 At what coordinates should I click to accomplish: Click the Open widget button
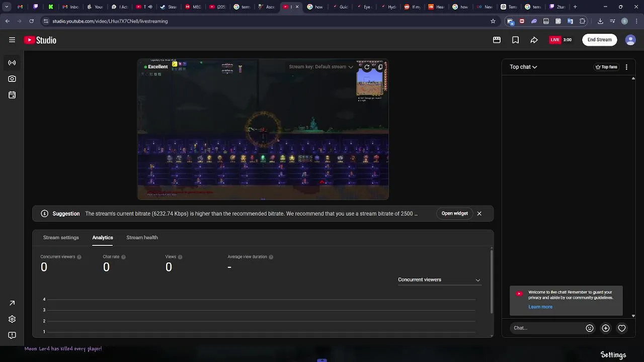(x=455, y=214)
